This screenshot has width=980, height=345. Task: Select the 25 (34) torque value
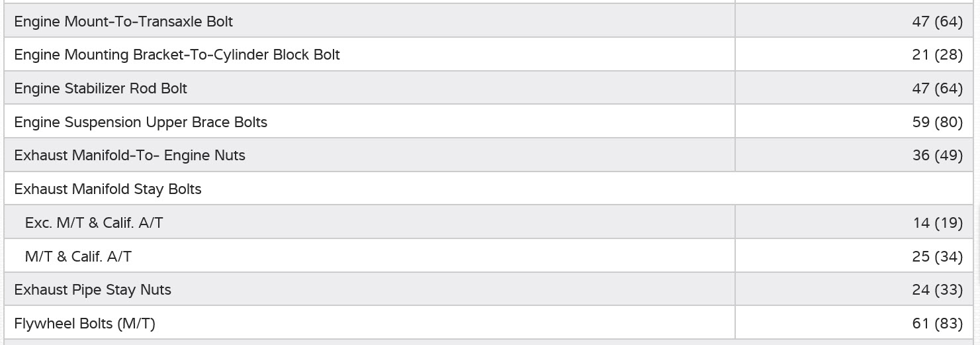pyautogui.click(x=936, y=256)
